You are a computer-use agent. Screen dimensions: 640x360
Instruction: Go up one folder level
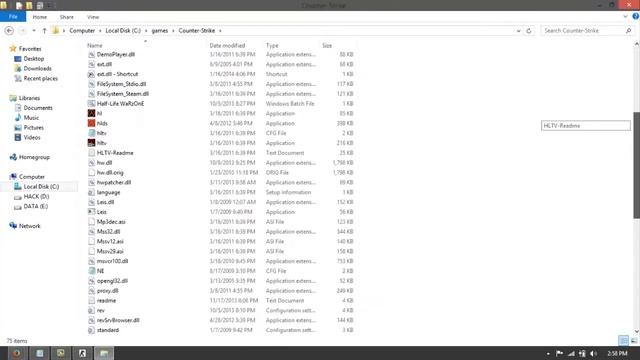point(44,31)
